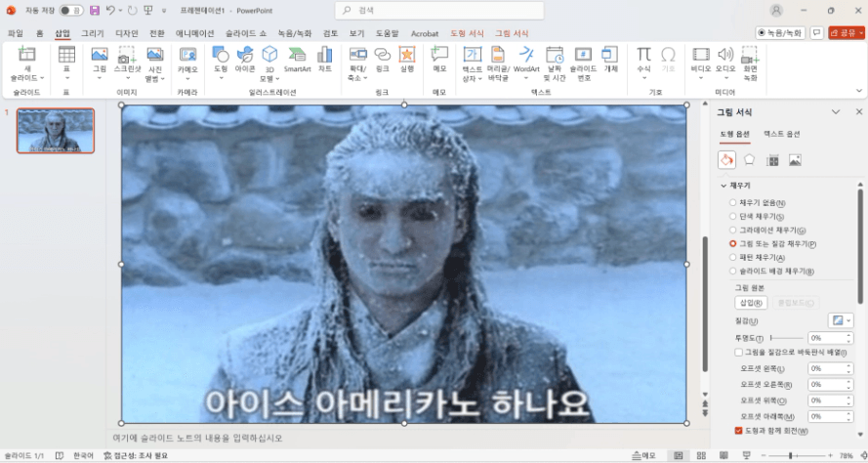Switch to the 애니메이션 Animations tab
Image resolution: width=868 pixels, height=463 pixels.
click(195, 33)
